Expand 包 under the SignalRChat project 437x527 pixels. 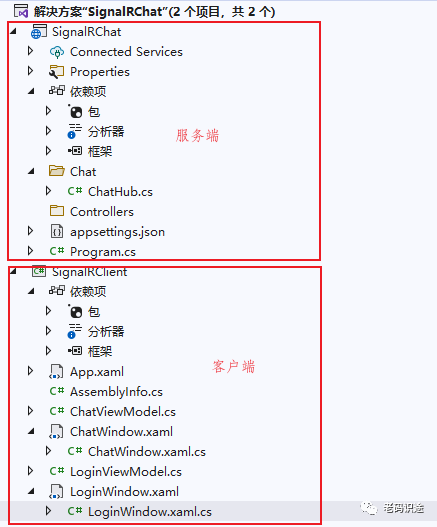pyautogui.click(x=48, y=111)
